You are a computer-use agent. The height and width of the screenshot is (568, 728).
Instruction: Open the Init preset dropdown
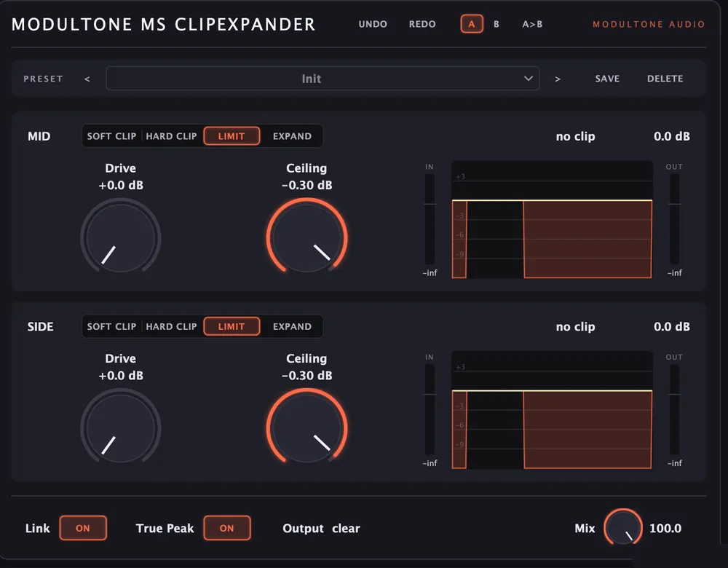click(323, 79)
